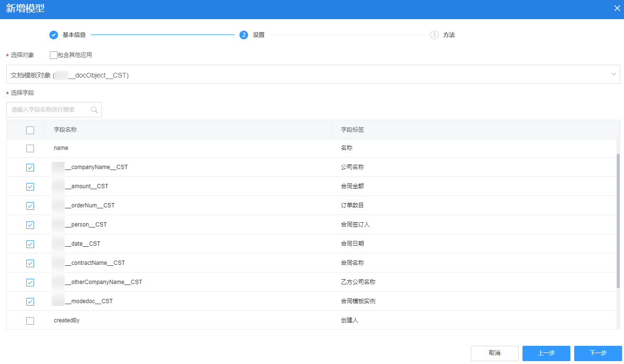Open the 选择对象 dropdown arrow
This screenshot has width=624, height=364.
pyautogui.click(x=613, y=74)
